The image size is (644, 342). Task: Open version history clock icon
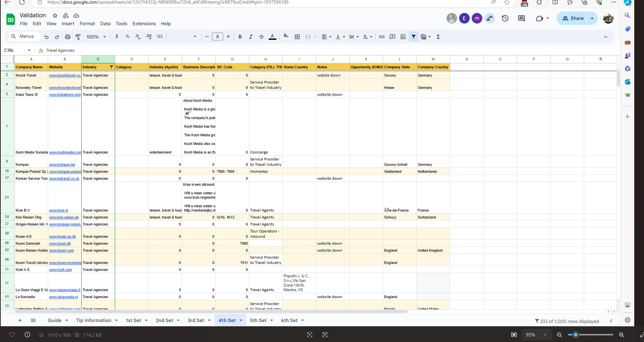coord(505,18)
